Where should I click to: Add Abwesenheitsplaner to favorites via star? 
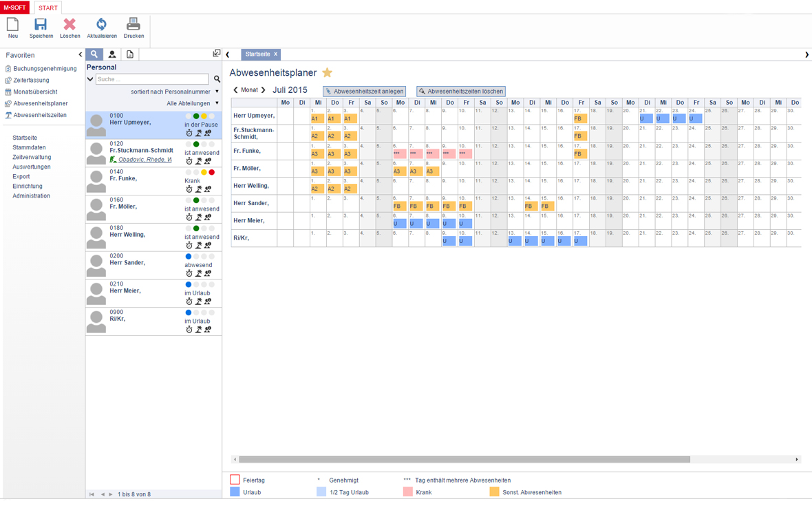(328, 73)
